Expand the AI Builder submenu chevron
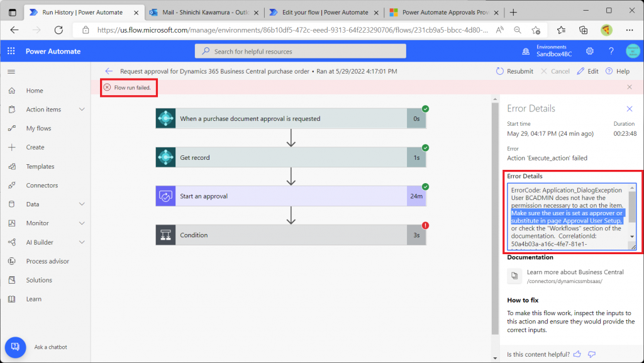 [82, 242]
